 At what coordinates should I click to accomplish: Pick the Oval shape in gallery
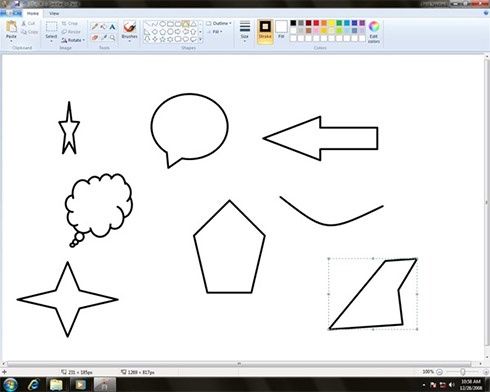click(x=163, y=24)
